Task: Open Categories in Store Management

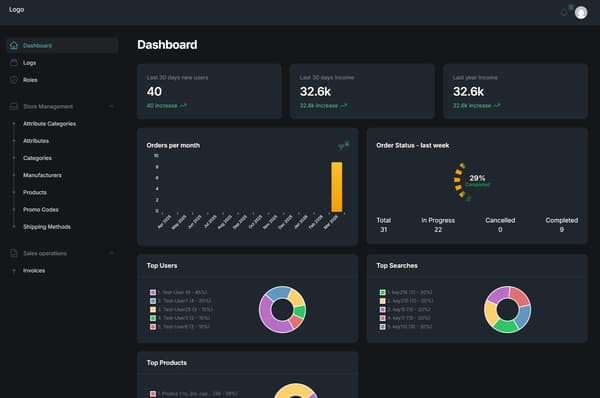Action: click(x=38, y=158)
